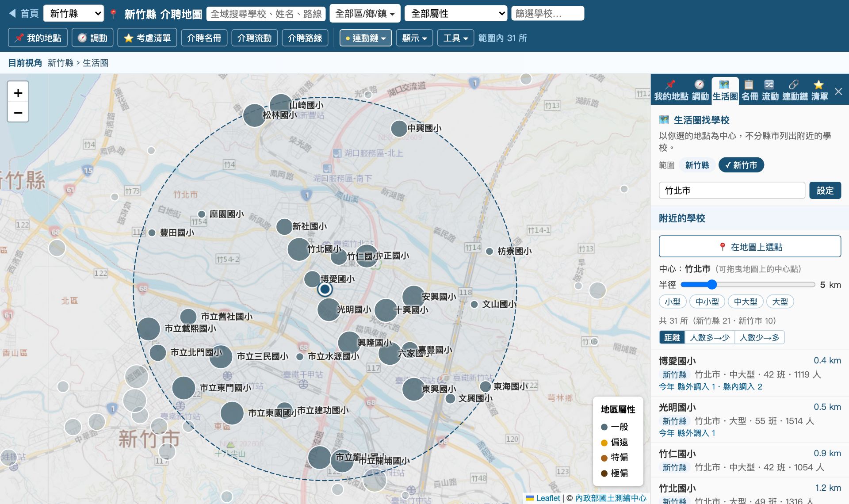
Task: Open the 全部屬性 select box
Action: click(456, 14)
